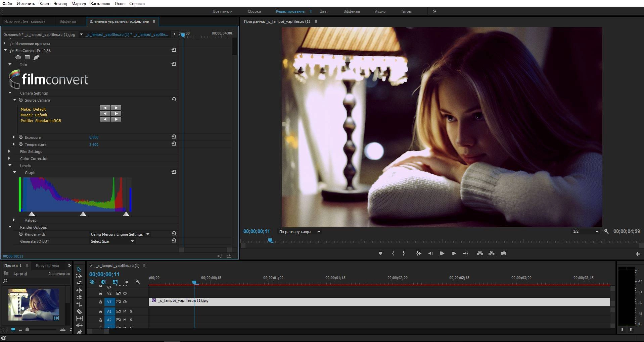Click next camera Make arrow
644x342 pixels.
pyautogui.click(x=116, y=108)
